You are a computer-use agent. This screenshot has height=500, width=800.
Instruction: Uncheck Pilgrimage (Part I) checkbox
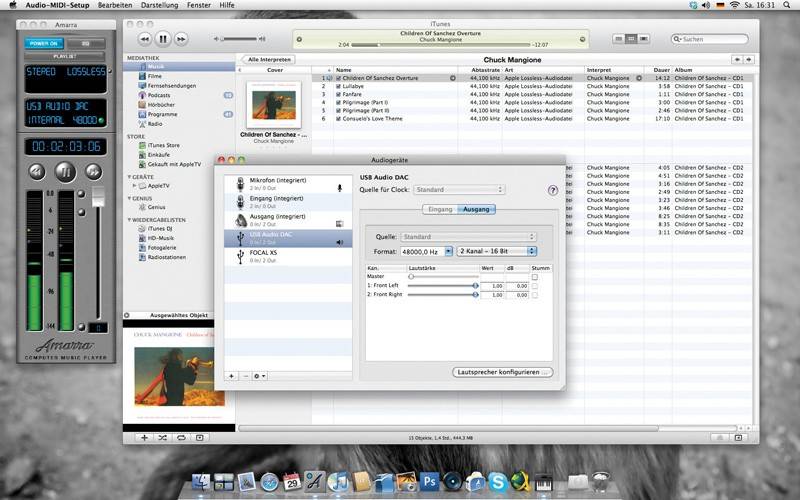338,103
